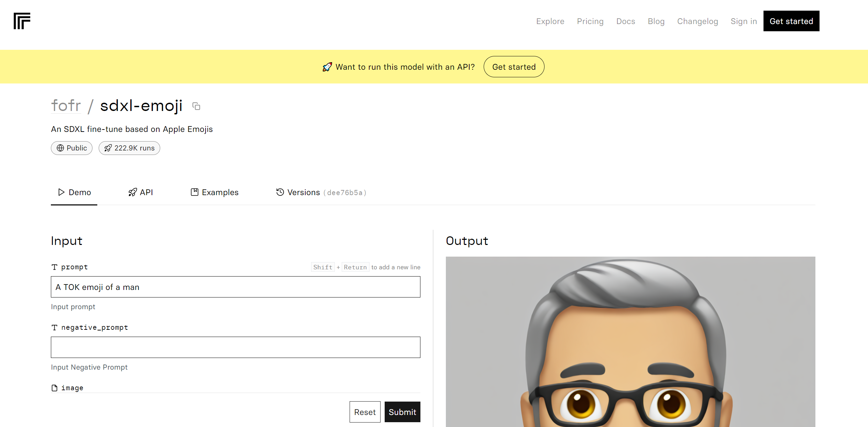Screen dimensions: 868x427
Task: Click the rocket icon in the yellow banner
Action: pos(327,67)
